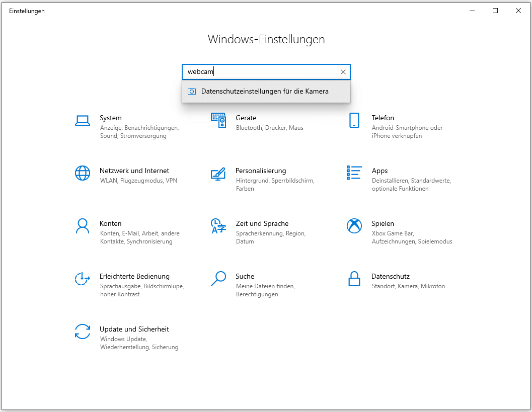Open Telefon settings title
This screenshot has width=532, height=412.
[x=383, y=118]
